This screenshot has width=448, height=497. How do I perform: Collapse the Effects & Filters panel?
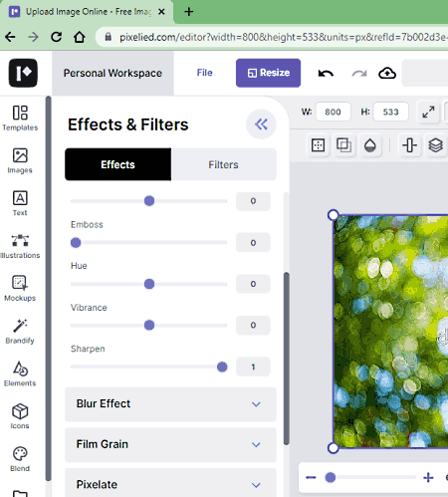[x=261, y=124]
